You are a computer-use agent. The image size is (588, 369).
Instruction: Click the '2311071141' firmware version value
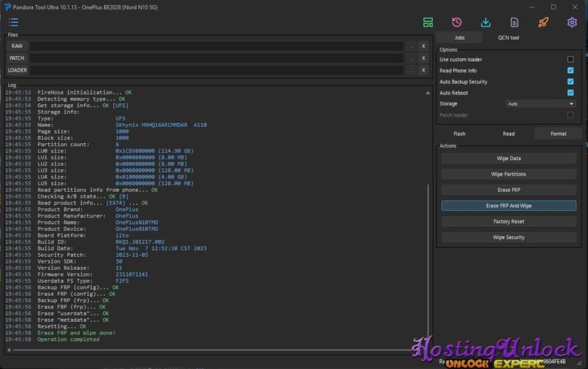(131, 275)
